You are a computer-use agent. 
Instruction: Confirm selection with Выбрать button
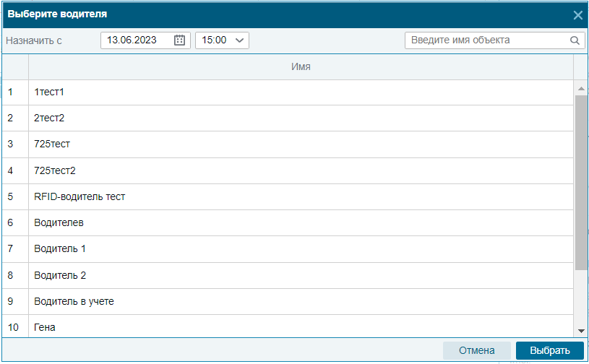(x=549, y=350)
